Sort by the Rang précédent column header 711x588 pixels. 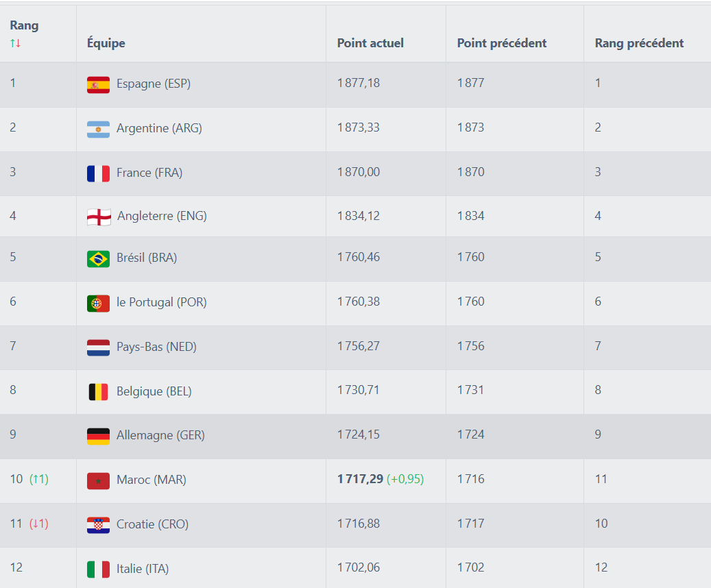point(639,42)
